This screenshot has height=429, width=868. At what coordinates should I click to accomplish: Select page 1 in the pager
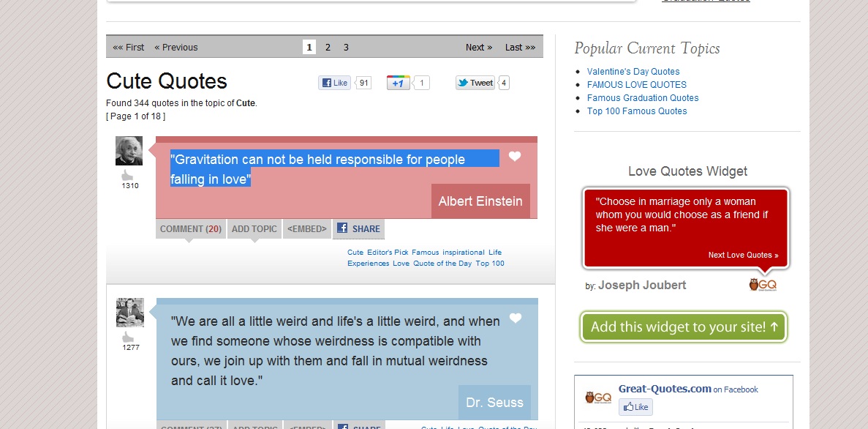pos(309,47)
